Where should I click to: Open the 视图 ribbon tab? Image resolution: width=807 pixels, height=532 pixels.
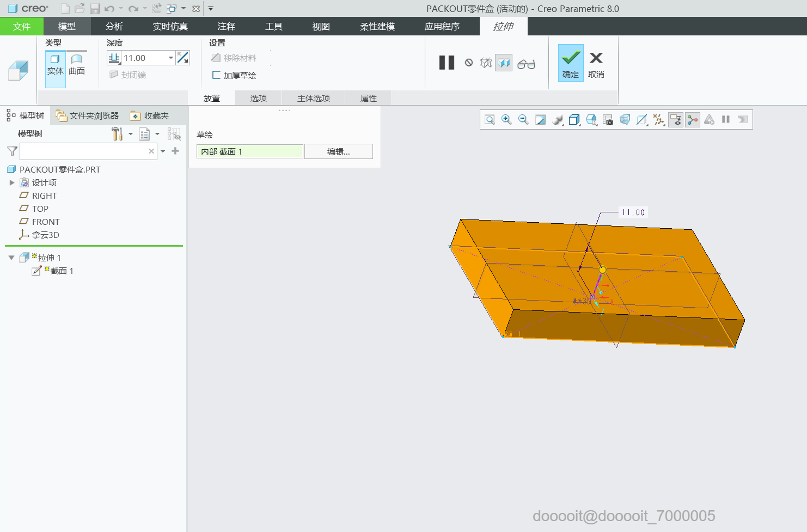(x=321, y=27)
